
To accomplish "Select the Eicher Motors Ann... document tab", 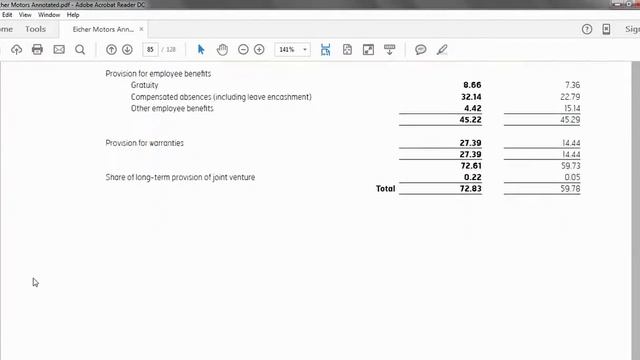I will point(103,29).
